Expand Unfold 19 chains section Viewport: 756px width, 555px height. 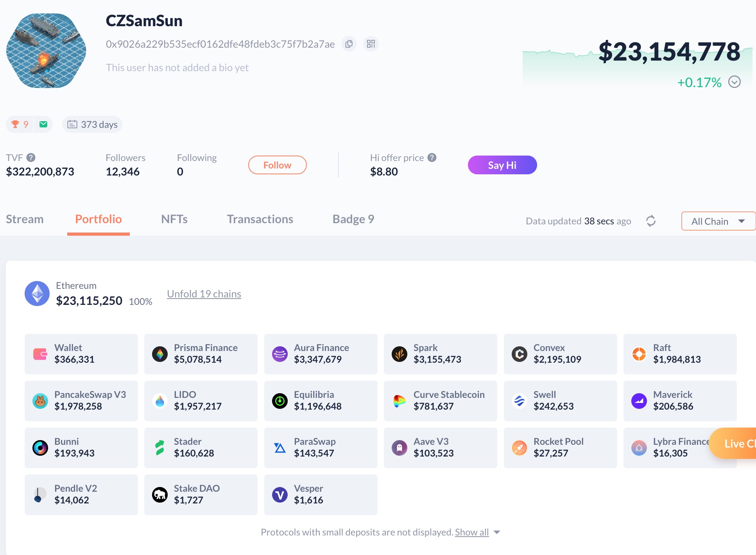pyautogui.click(x=204, y=294)
